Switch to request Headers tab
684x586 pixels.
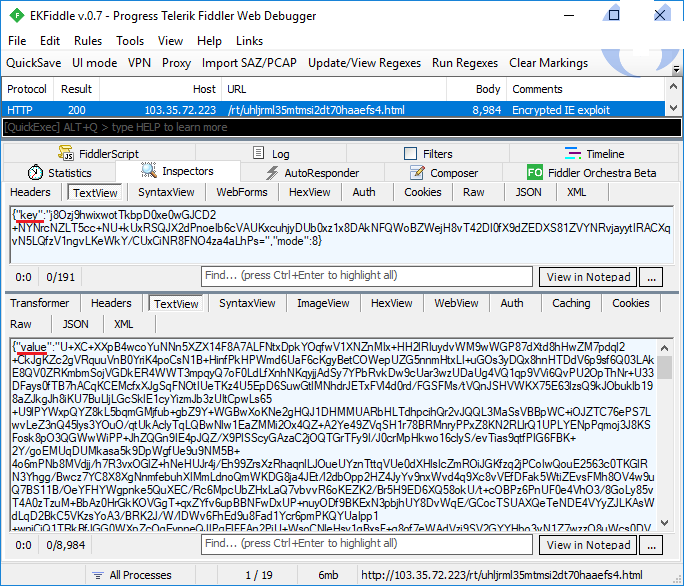30,192
